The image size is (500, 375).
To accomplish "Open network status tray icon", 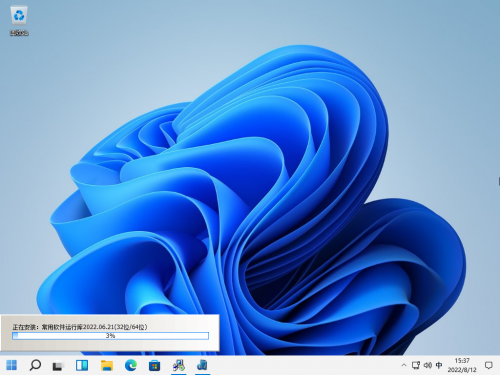I will pyautogui.click(x=416, y=365).
